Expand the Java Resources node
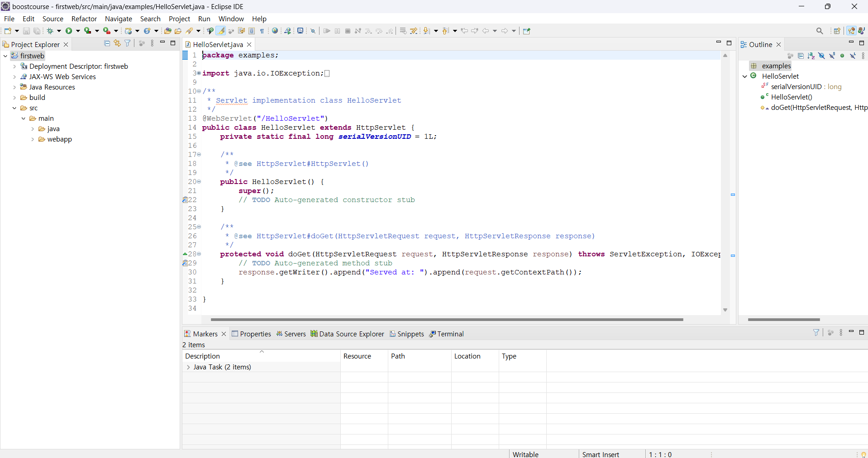This screenshot has width=868, height=458. click(14, 87)
